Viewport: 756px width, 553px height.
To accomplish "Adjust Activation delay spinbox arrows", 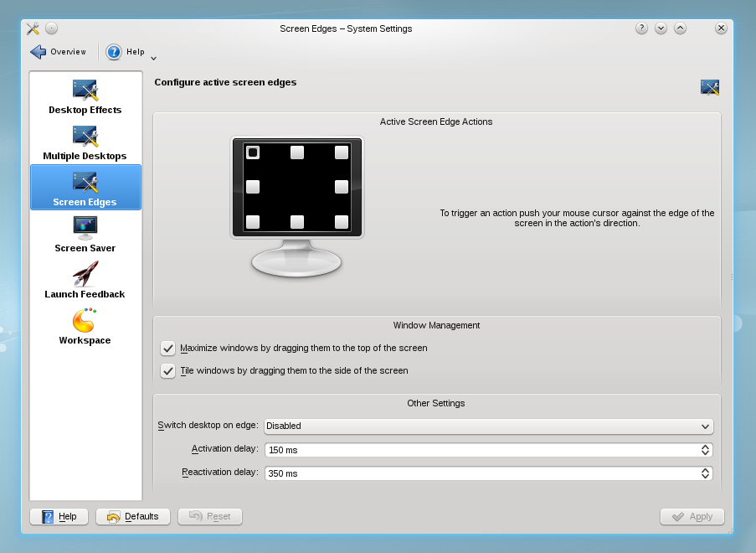I will pos(705,450).
